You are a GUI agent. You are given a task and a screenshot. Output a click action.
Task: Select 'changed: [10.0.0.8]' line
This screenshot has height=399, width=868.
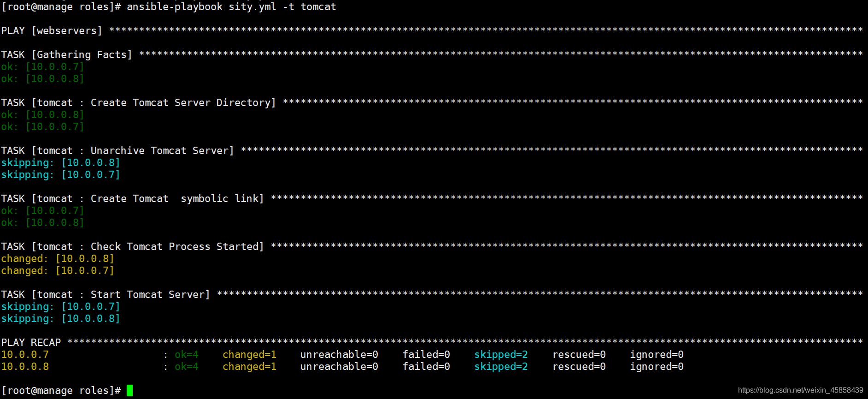[x=58, y=259]
